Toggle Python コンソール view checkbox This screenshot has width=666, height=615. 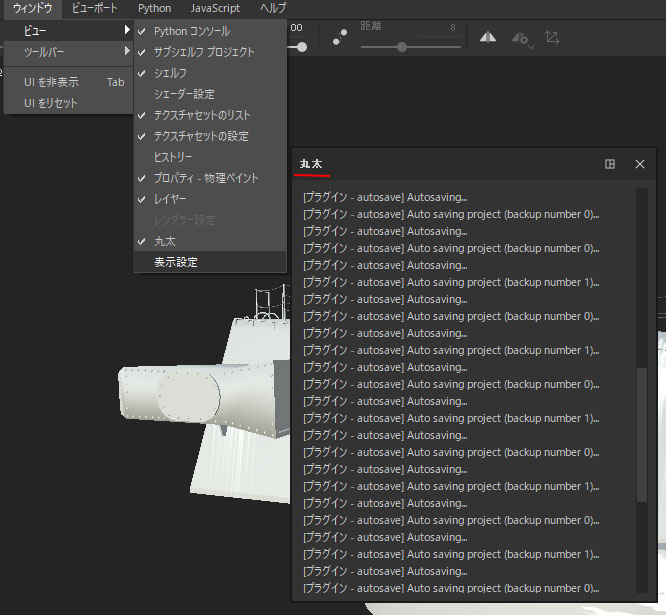pyautogui.click(x=210, y=31)
